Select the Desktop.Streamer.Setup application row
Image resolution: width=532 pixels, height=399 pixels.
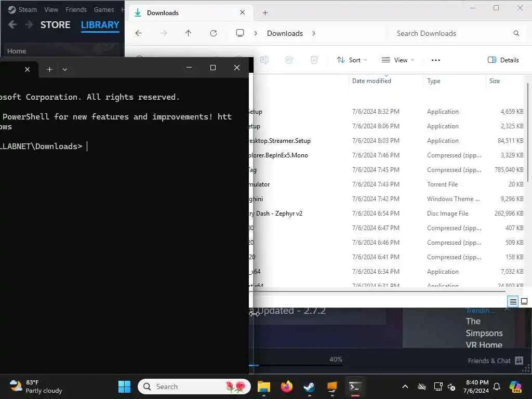[387, 141]
